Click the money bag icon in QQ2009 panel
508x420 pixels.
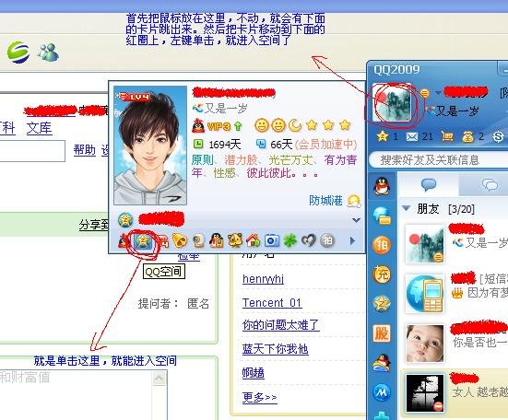click(x=467, y=137)
